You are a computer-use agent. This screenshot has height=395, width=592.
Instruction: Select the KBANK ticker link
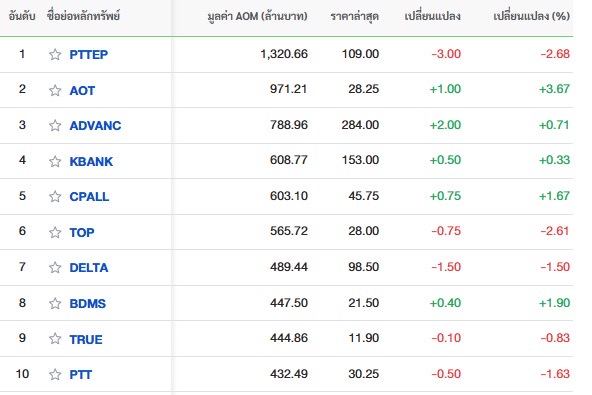[91, 162]
